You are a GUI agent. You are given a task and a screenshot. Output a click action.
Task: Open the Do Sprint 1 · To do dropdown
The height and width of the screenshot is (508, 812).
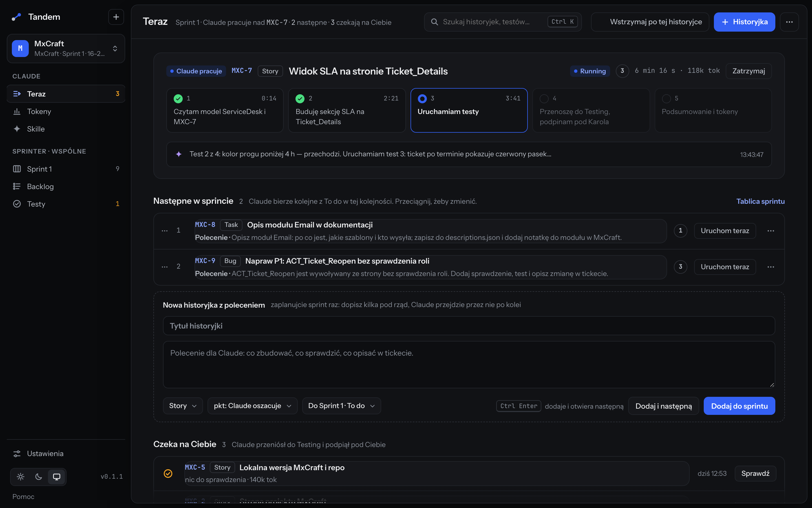coord(341,406)
